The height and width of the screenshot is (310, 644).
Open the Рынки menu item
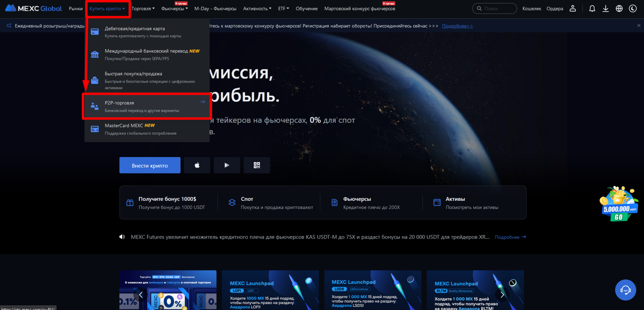click(76, 8)
